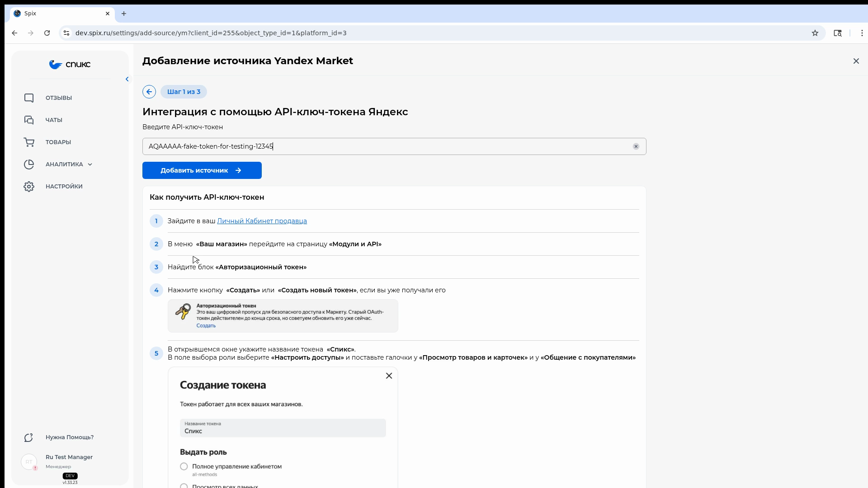Click the Название токена field with Спикс
The image size is (868, 488).
coord(283,428)
